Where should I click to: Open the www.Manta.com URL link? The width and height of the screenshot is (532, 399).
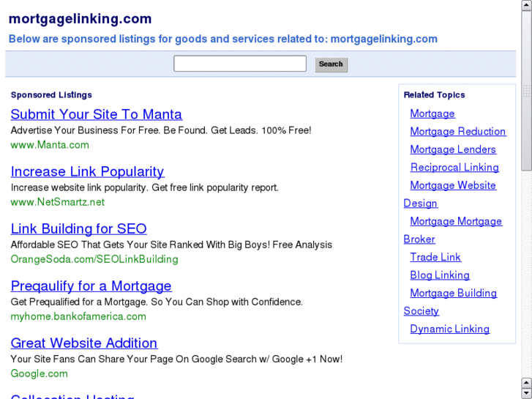tap(50, 145)
